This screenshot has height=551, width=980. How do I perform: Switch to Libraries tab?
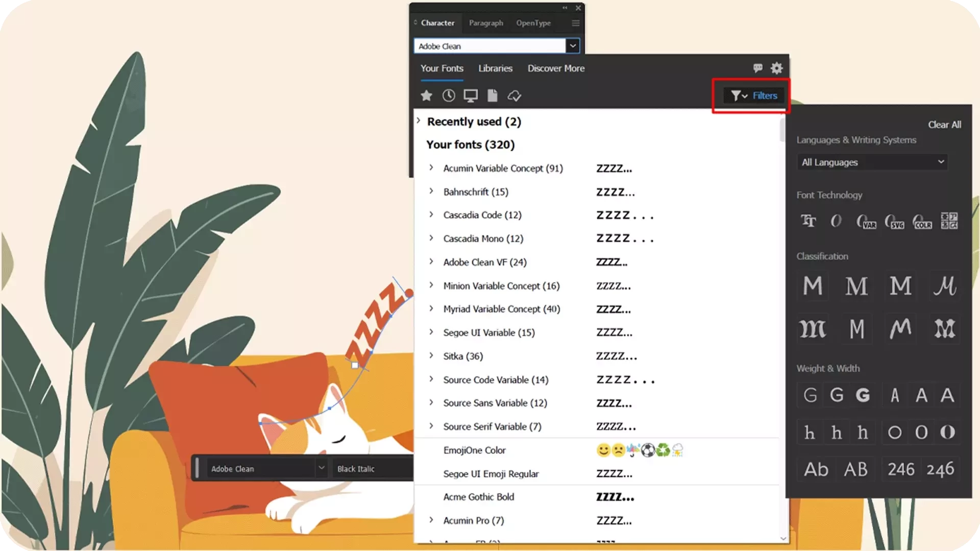(495, 68)
